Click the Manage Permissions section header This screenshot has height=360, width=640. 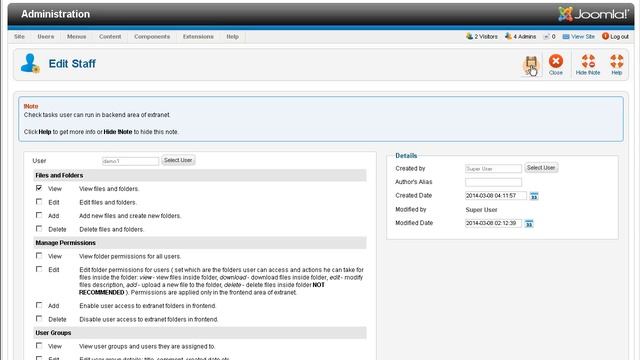pyautogui.click(x=200, y=243)
